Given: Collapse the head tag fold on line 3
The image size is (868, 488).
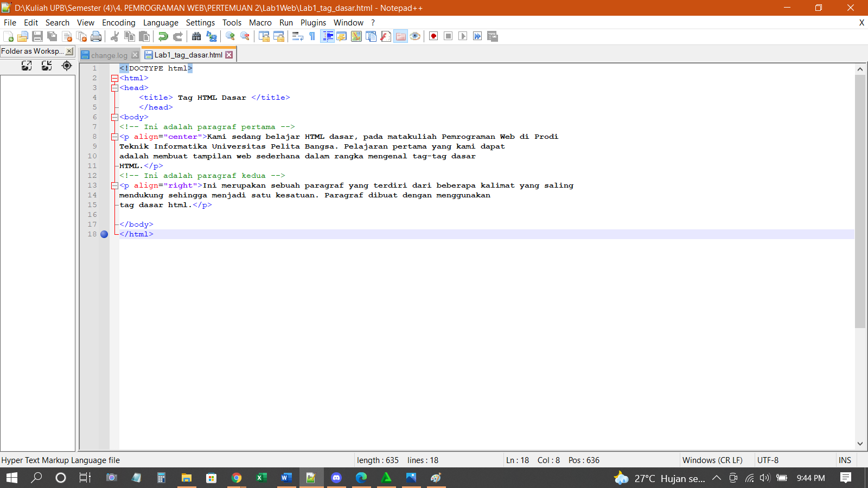Looking at the screenshot, I should pyautogui.click(x=114, y=88).
